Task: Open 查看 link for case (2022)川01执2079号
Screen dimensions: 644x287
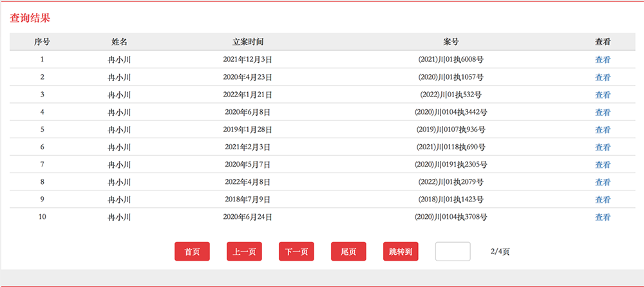Action: coord(603,182)
